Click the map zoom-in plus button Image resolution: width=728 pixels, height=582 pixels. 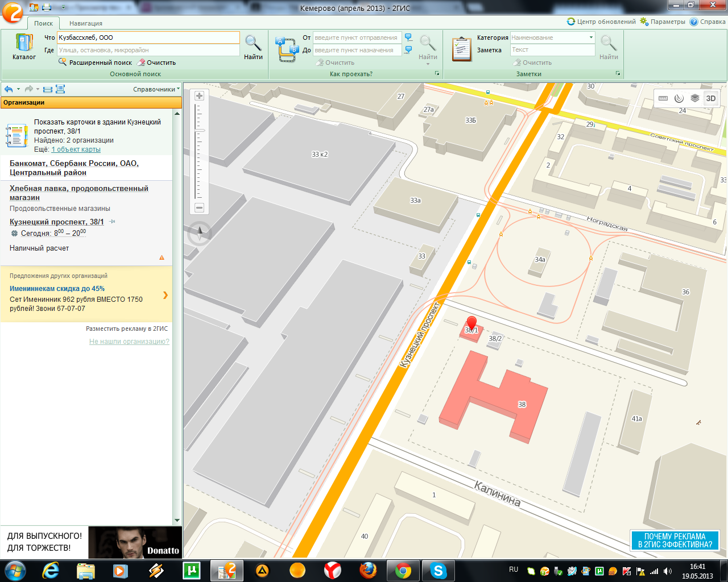[199, 96]
